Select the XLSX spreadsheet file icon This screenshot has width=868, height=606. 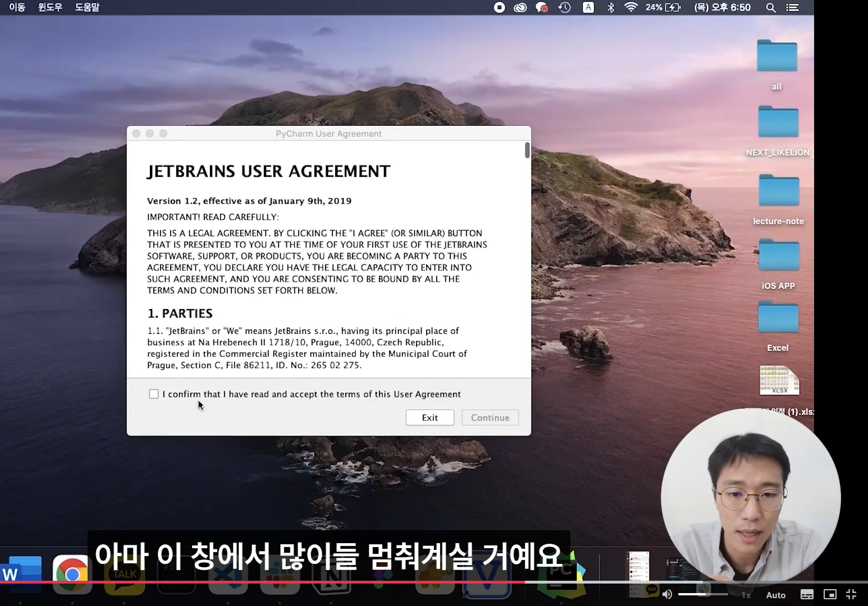tap(780, 380)
